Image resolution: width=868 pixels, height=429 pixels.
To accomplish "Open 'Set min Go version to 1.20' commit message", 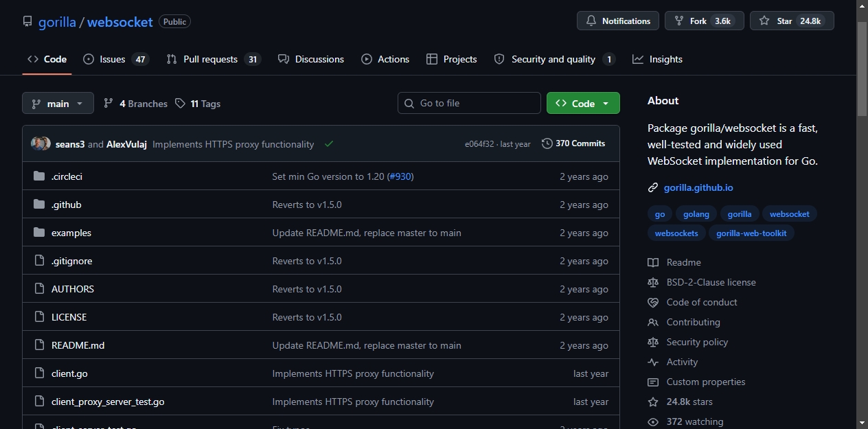I will (x=328, y=176).
